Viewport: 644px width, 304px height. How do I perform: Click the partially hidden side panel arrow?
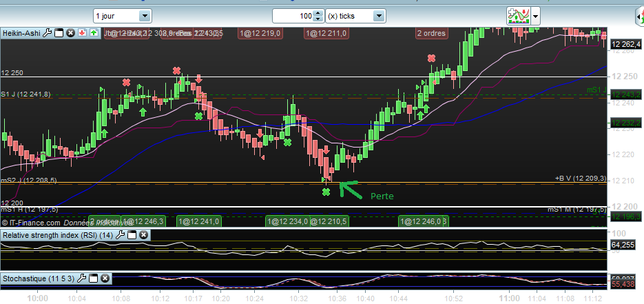click(x=639, y=17)
